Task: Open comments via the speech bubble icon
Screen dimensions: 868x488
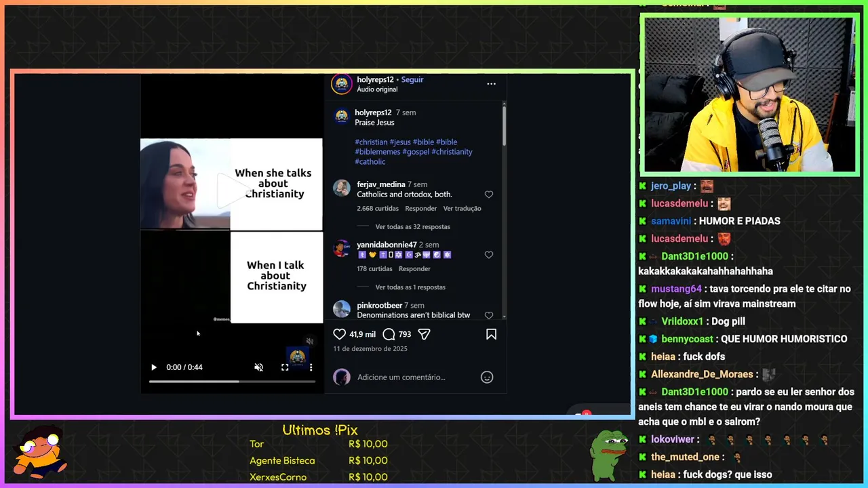Action: pyautogui.click(x=389, y=334)
